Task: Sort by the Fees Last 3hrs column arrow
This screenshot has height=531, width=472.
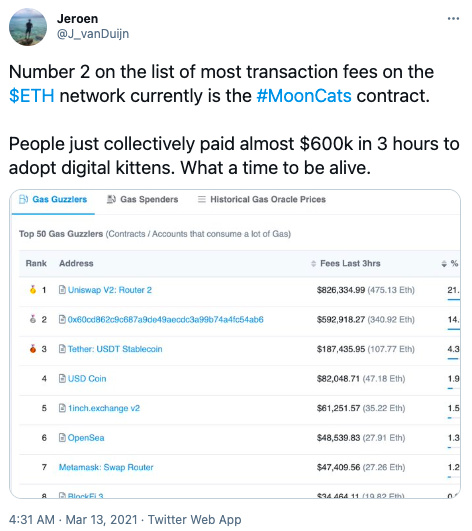Action: pos(313,263)
